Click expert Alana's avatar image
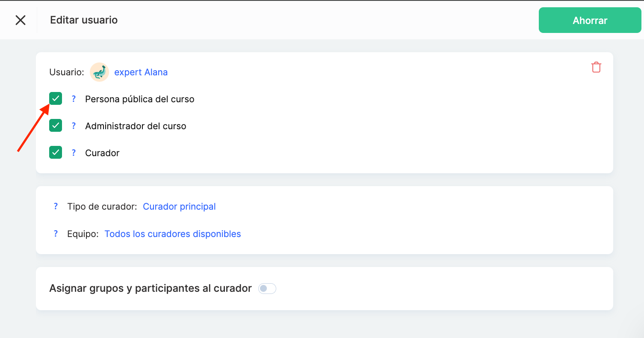Image resolution: width=644 pixels, height=338 pixels. (x=100, y=72)
